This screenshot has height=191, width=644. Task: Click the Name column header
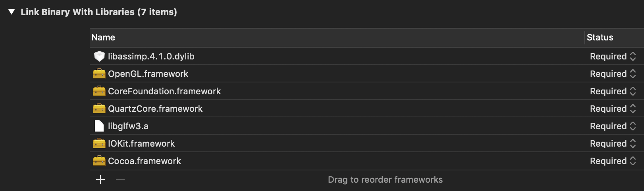coord(103,37)
